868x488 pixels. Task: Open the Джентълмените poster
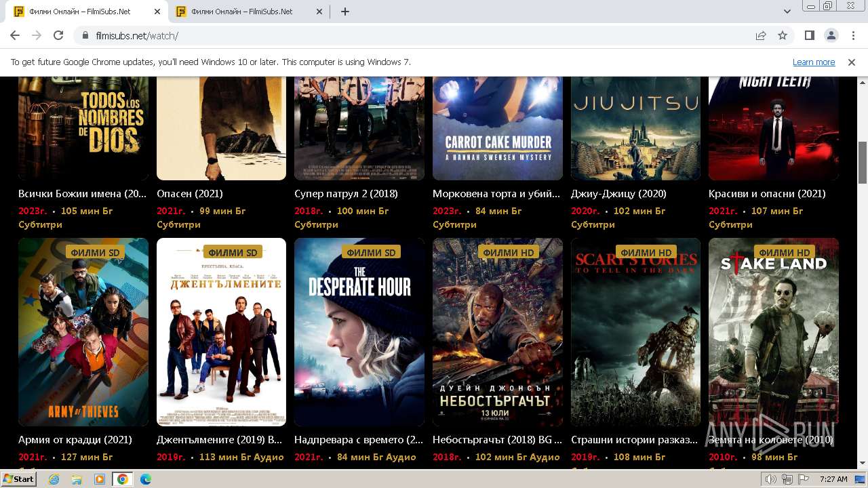(x=221, y=332)
